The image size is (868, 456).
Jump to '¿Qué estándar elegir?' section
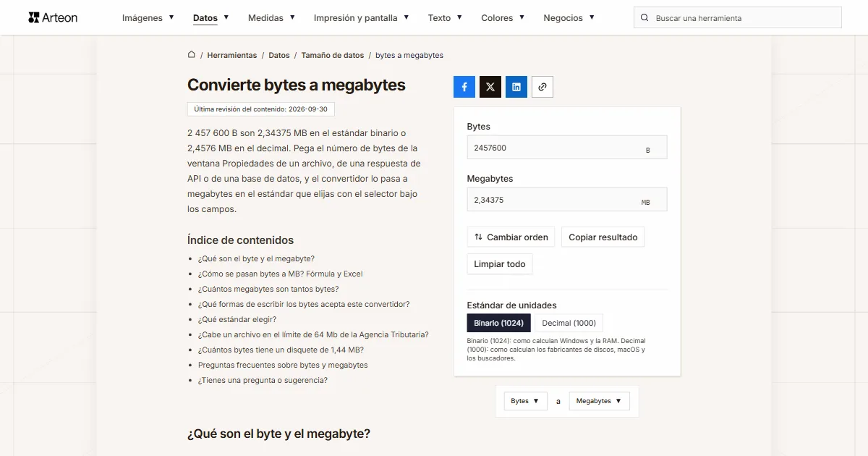[237, 320]
